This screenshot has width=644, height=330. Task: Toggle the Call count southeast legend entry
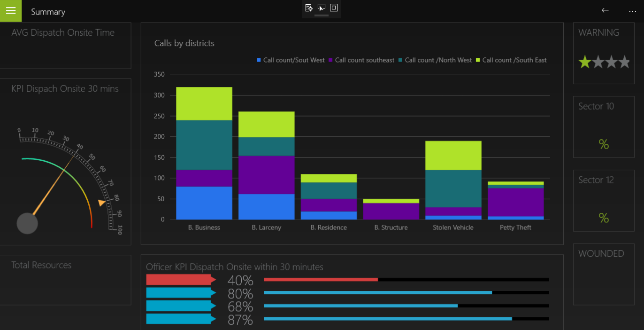[x=361, y=60]
